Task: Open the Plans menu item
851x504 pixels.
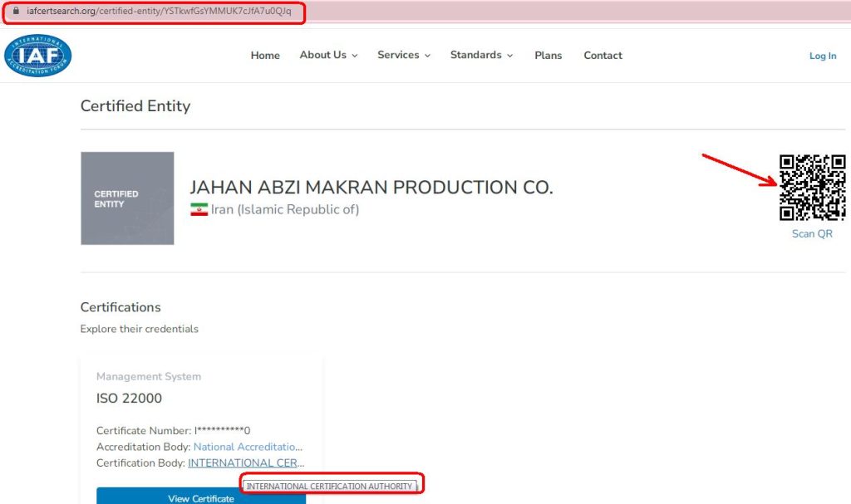Action: [x=548, y=56]
